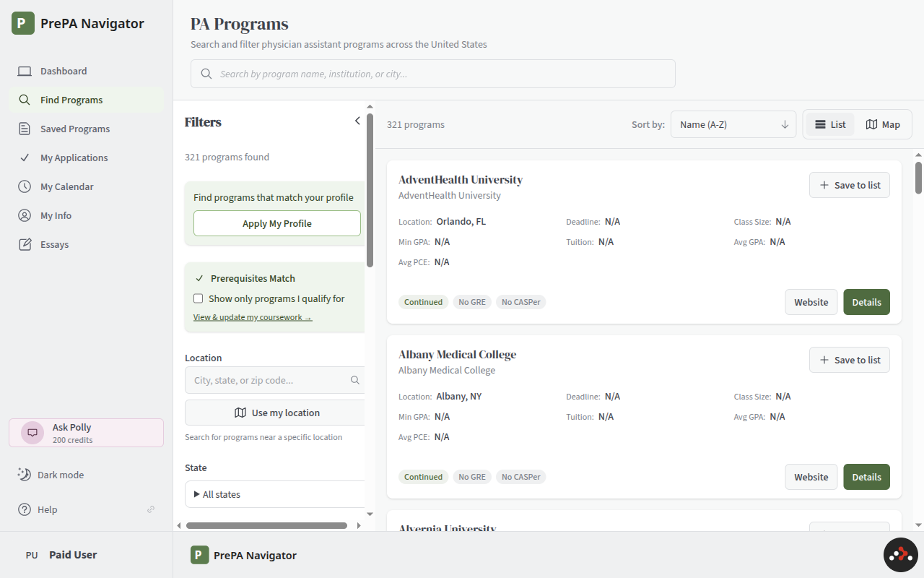Click the Ask Polly chat icon
Screen dimensions: 924x578
pyautogui.click(x=32, y=433)
